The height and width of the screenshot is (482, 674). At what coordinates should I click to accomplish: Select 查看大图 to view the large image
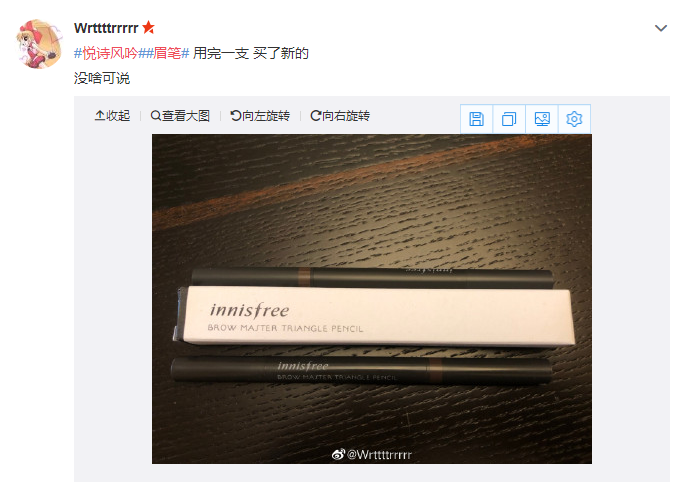(x=180, y=116)
